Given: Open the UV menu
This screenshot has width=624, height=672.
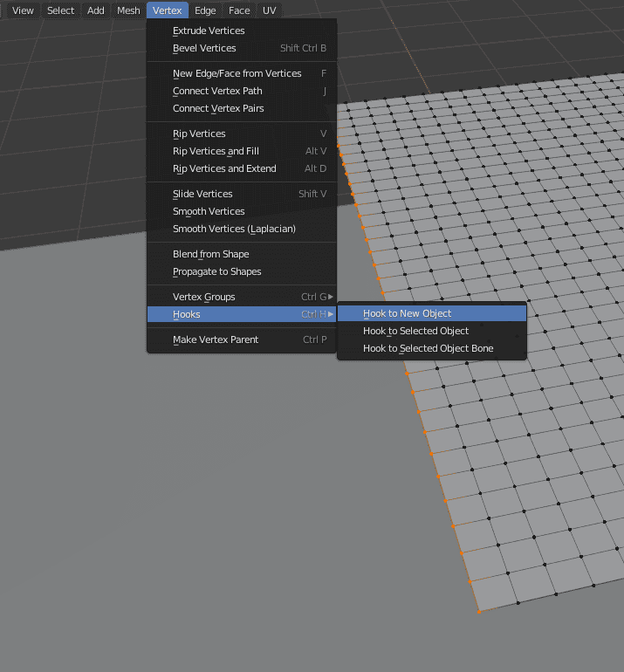Looking at the screenshot, I should coord(269,10).
